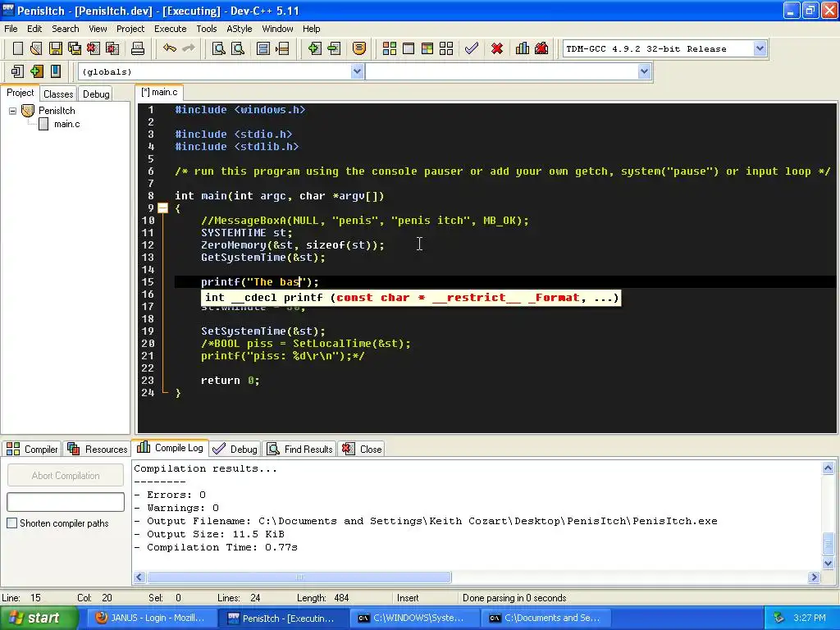
Task: Click the Run window icon
Action: tap(409, 48)
